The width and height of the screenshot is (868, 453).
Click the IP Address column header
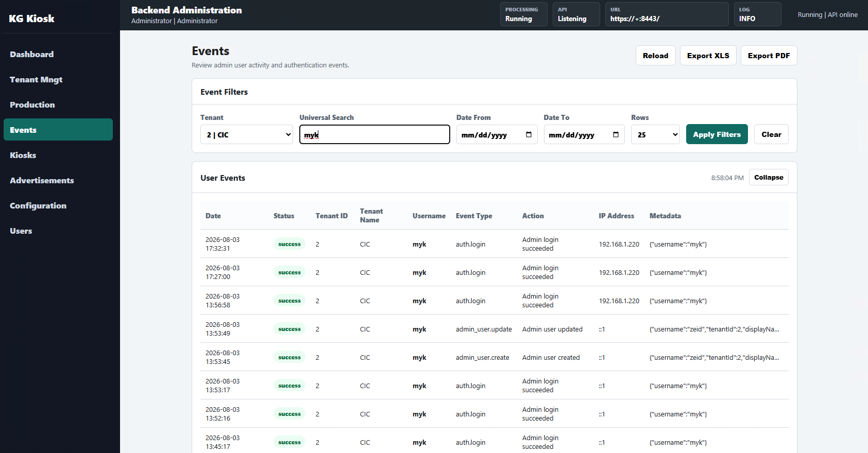coord(616,216)
